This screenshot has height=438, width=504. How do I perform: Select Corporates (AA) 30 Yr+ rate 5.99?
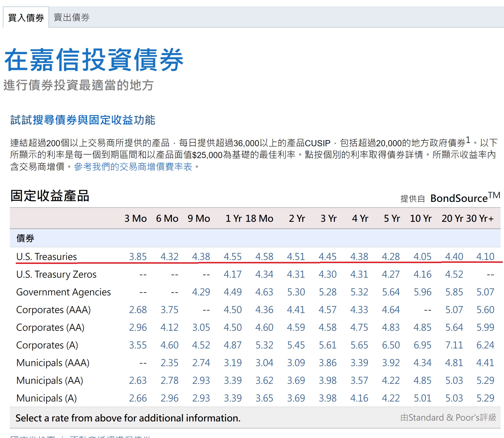tap(485, 327)
